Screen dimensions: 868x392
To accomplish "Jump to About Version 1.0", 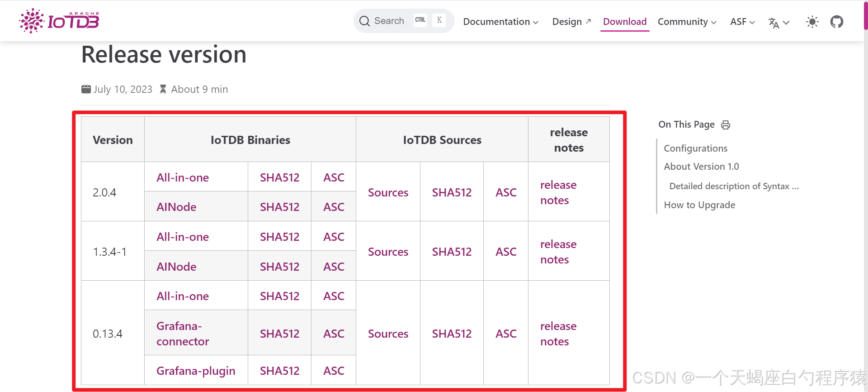I will [x=701, y=167].
